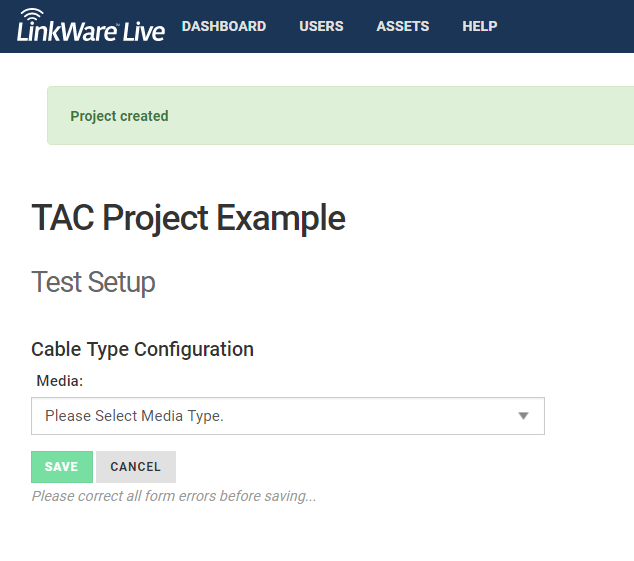Select the TAC Project Example heading
The height and width of the screenshot is (561, 634).
[188, 218]
